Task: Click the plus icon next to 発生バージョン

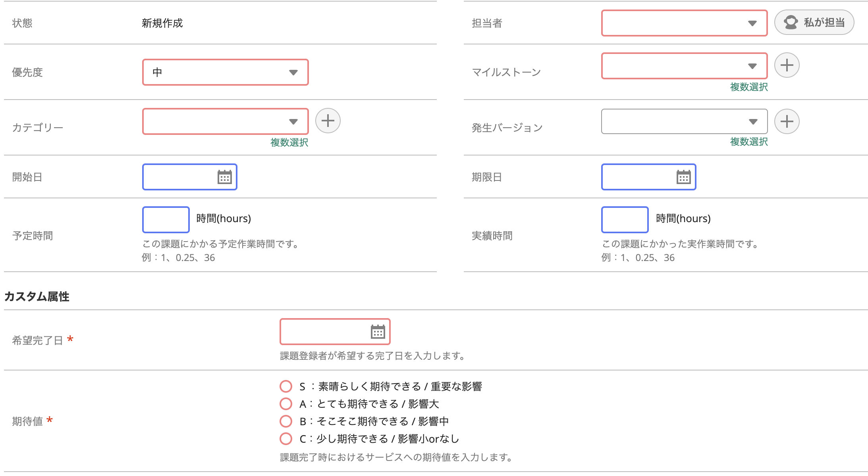Action: click(x=787, y=121)
